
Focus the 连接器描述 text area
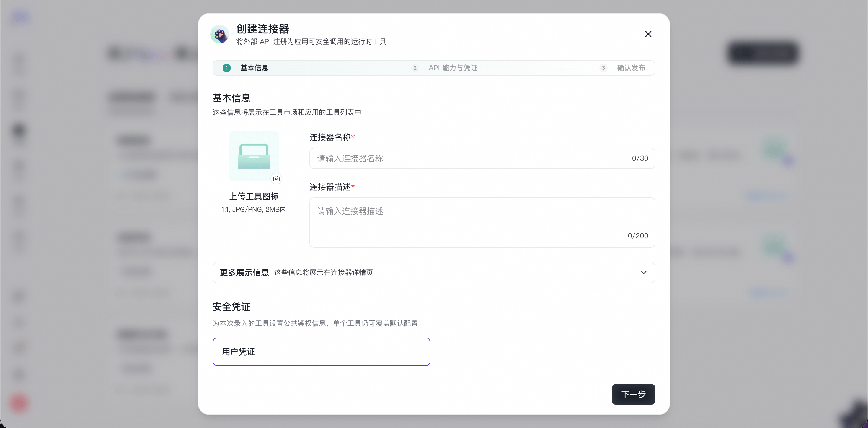tap(482, 222)
